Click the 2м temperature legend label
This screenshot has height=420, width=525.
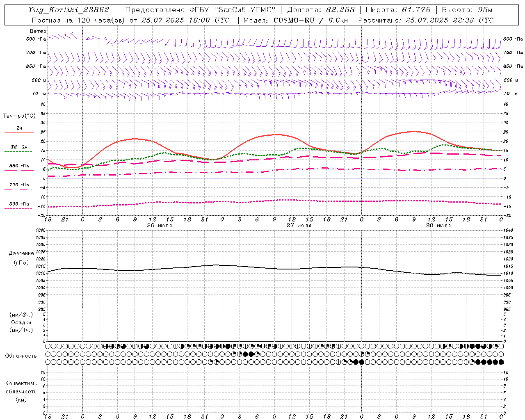[19, 128]
